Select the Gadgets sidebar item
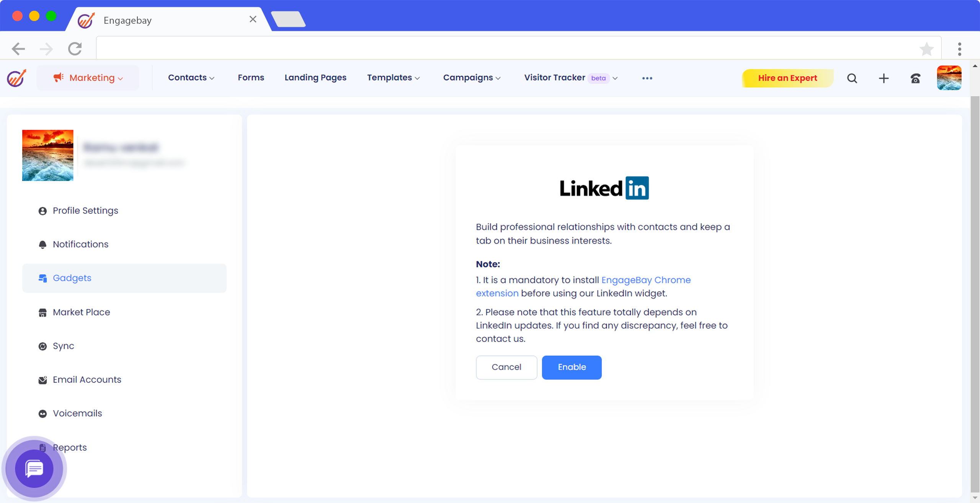This screenshot has width=980, height=503. pyautogui.click(x=124, y=278)
